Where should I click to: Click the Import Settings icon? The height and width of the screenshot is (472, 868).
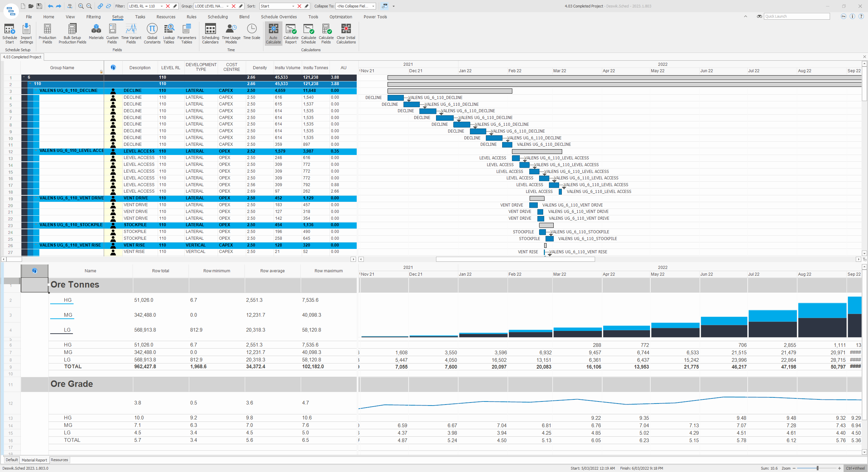pyautogui.click(x=26, y=34)
